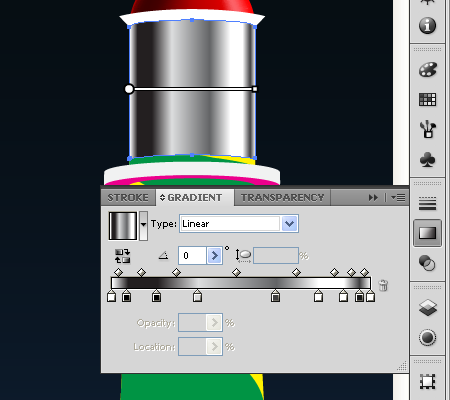The height and width of the screenshot is (400, 450).
Task: Open the Symbols panel club icon
Action: 427,159
